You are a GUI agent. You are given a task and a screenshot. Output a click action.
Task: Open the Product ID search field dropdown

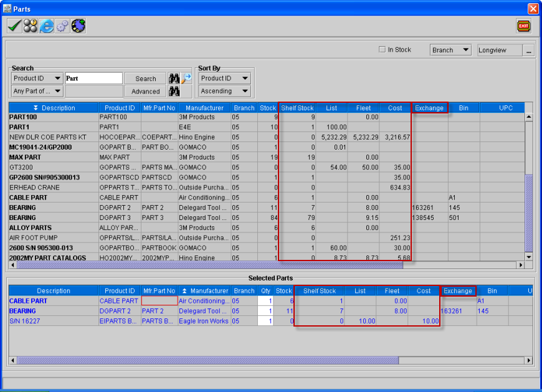pyautogui.click(x=37, y=79)
